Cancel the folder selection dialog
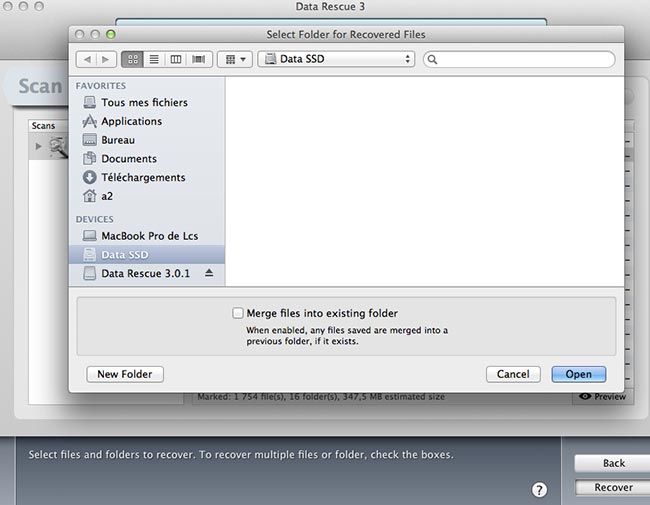This screenshot has height=505, width=650. click(x=513, y=374)
